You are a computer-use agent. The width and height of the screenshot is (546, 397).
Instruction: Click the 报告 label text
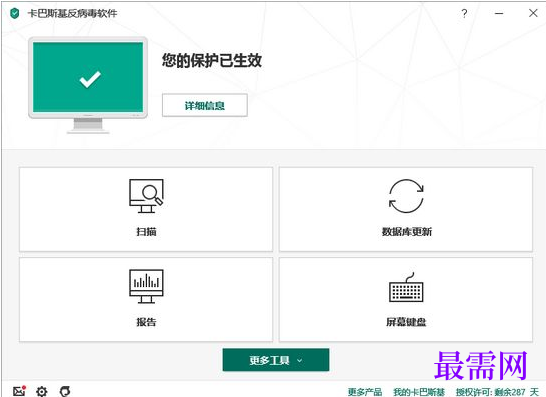146,322
